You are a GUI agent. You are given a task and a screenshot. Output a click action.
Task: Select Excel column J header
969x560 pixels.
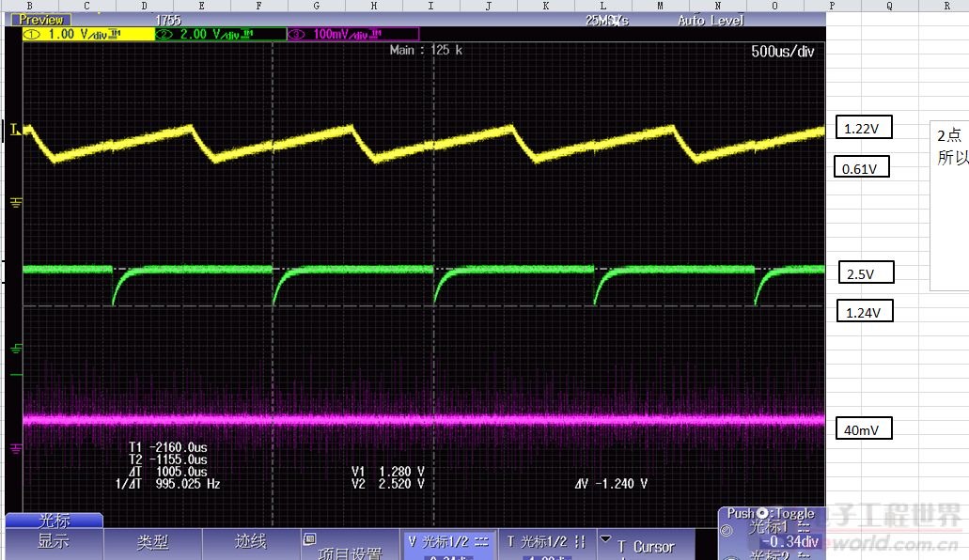tap(489, 6)
